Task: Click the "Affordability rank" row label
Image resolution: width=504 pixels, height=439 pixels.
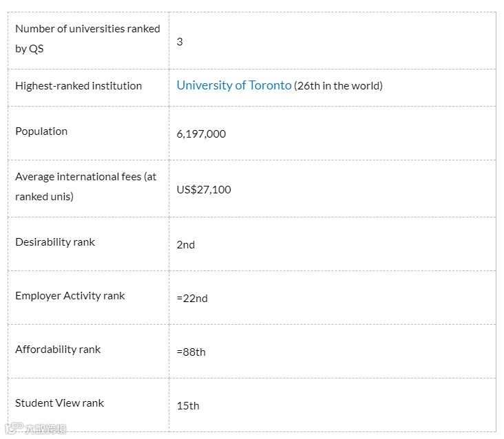Action: point(58,350)
